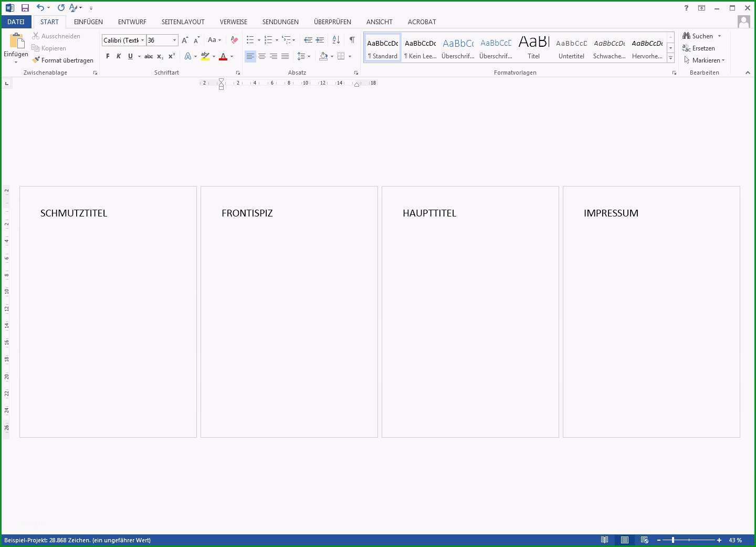This screenshot has width=756, height=547.
Task: Open line spacing options
Action: pyautogui.click(x=304, y=56)
